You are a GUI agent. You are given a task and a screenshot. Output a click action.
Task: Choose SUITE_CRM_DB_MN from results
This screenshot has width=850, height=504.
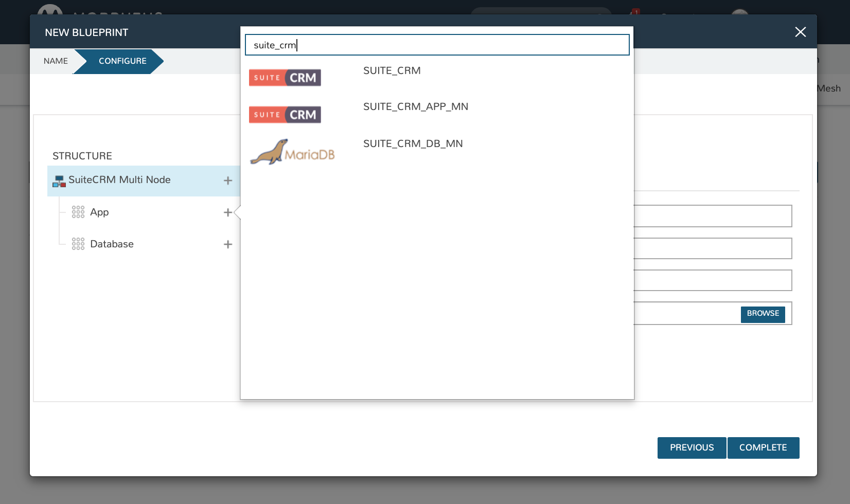point(413,144)
